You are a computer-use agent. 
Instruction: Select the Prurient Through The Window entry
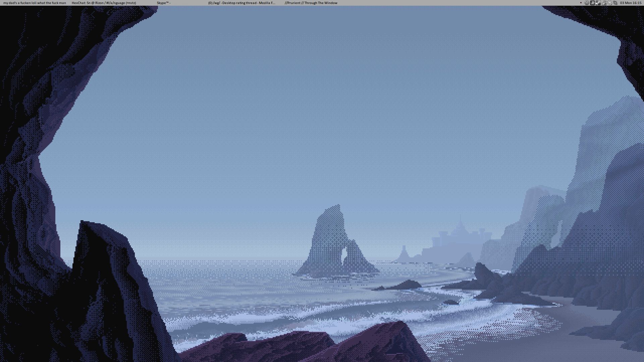click(311, 3)
